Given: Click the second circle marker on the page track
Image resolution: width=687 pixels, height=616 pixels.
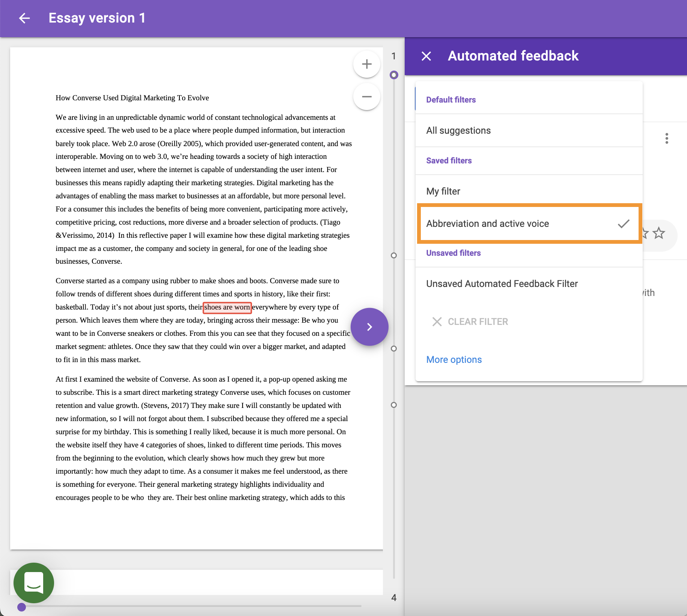Looking at the screenshot, I should (393, 255).
